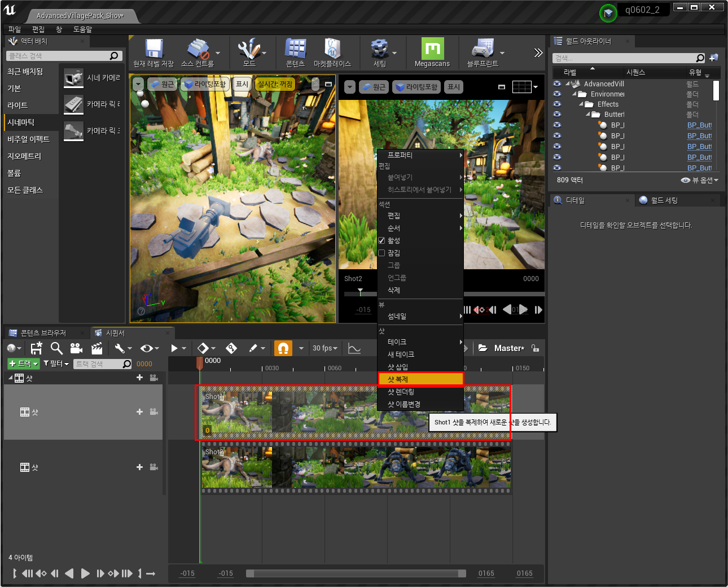The width and height of the screenshot is (728, 587).
Task: Open the sequencer Filter dropdown
Action: 56,363
